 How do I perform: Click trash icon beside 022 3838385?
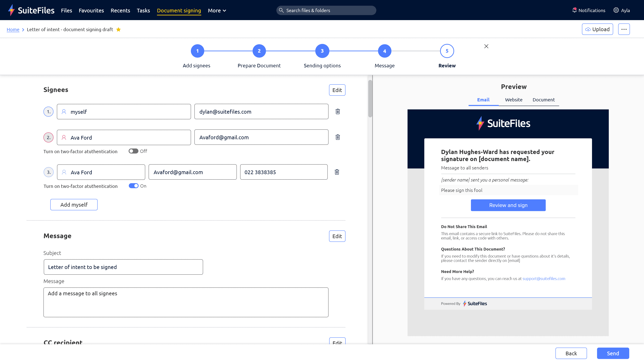[x=337, y=172]
